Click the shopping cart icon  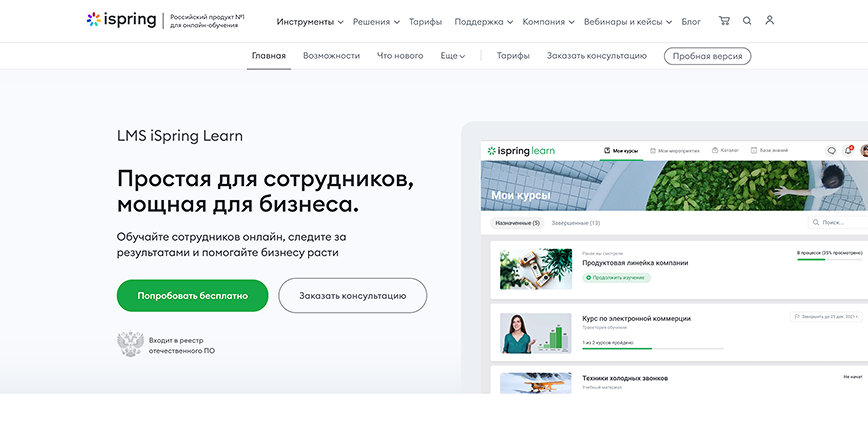point(724,20)
